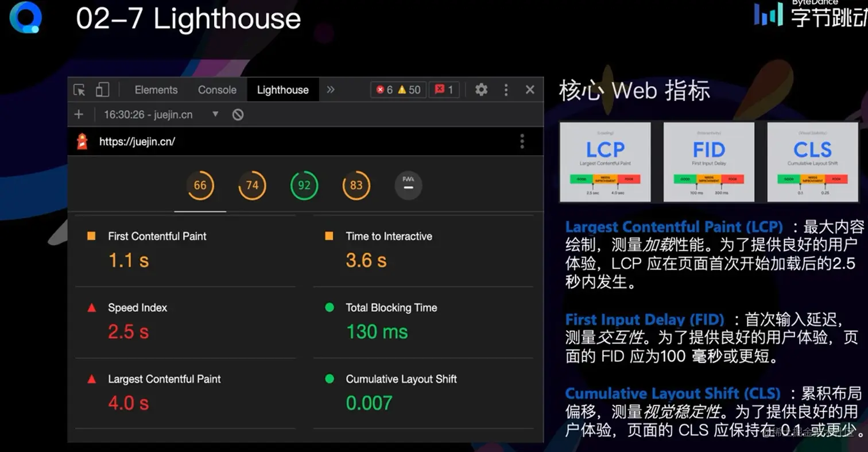Toggle the device toolbar icon
The height and width of the screenshot is (452, 868).
[102, 90]
